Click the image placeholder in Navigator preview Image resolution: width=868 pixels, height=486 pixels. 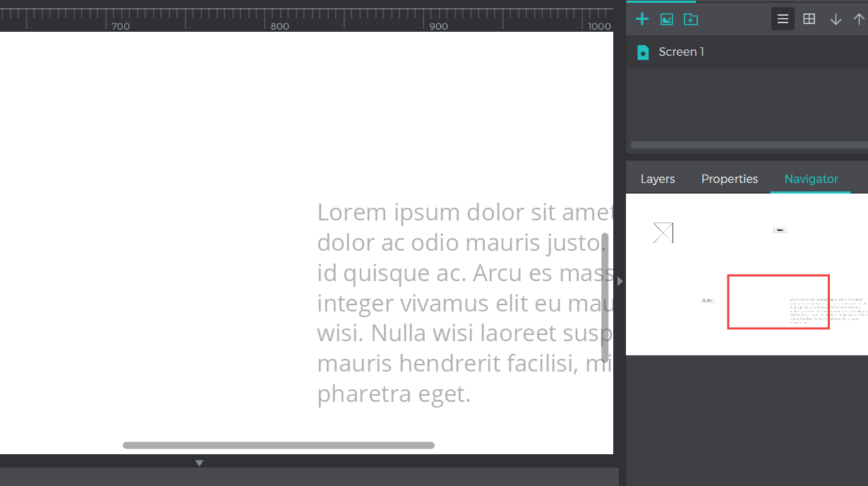[x=663, y=232]
